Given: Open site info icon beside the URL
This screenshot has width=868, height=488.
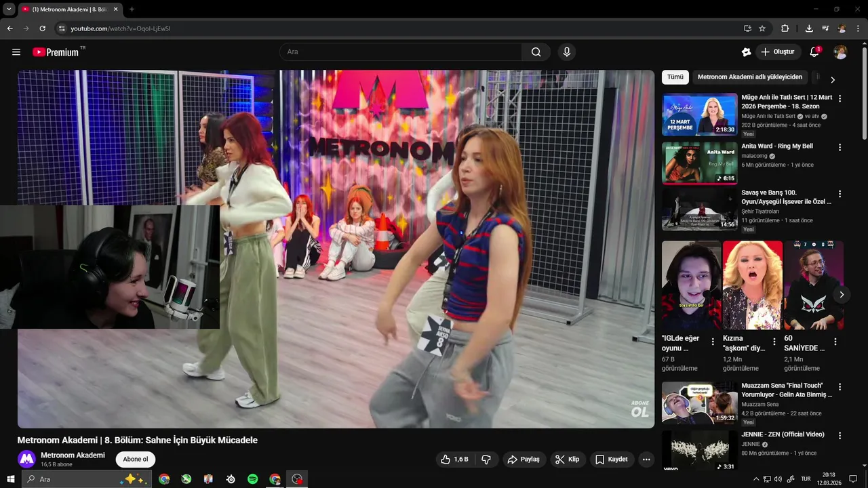Looking at the screenshot, I should tap(61, 28).
